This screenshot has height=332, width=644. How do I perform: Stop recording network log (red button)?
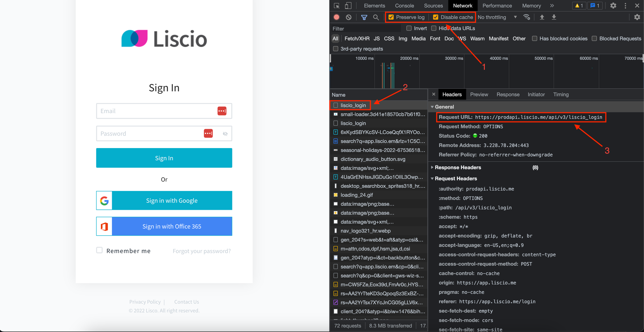tap(337, 17)
